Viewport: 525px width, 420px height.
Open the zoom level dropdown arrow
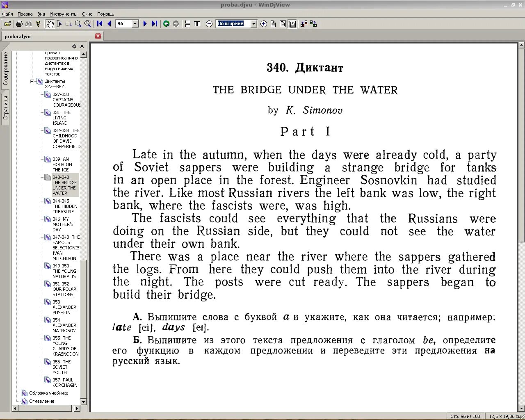pyautogui.click(x=253, y=24)
